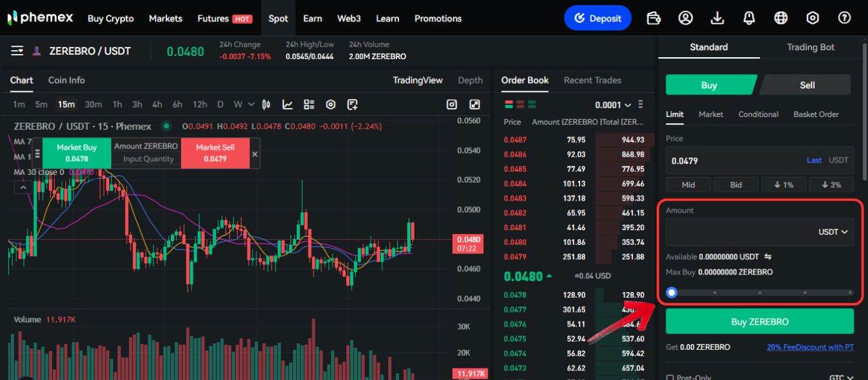868x380 pixels.
Task: Select the Basket Order tab
Action: click(x=816, y=114)
